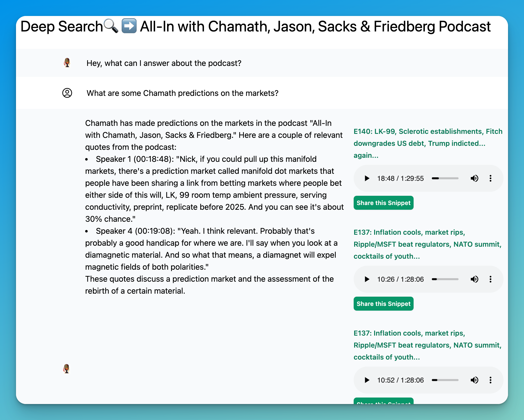Click the 18:48 / 1:29:55 time display
The height and width of the screenshot is (420, 524).
400,178
